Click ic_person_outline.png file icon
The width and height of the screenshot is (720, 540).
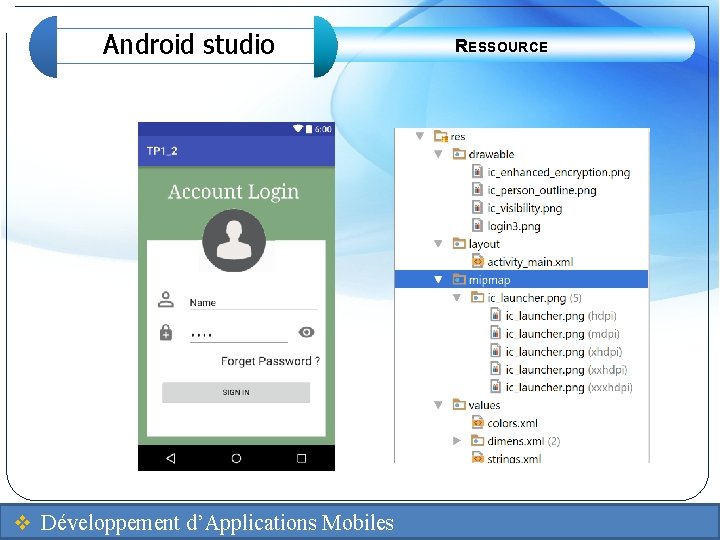pyautogui.click(x=478, y=190)
